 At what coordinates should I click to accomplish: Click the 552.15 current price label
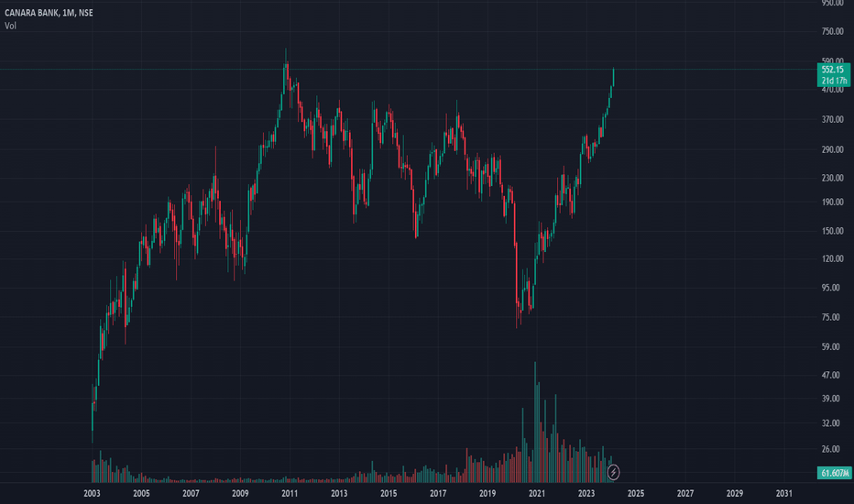[833, 70]
